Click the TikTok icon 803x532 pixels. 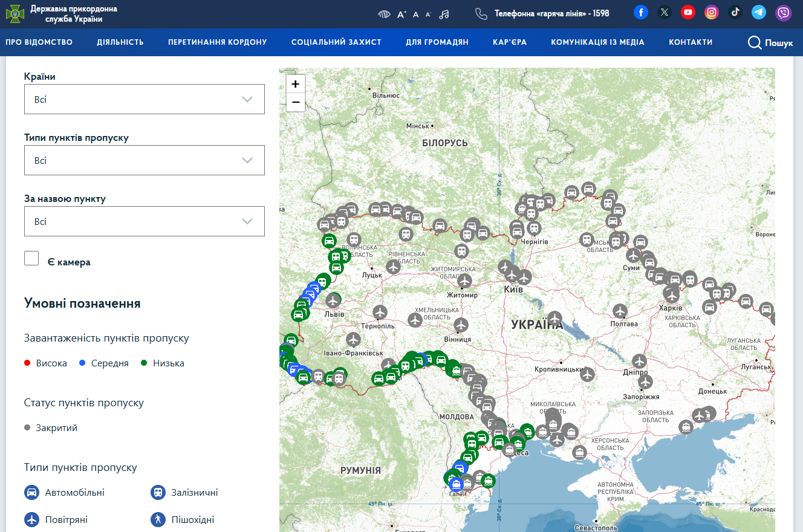click(x=735, y=12)
